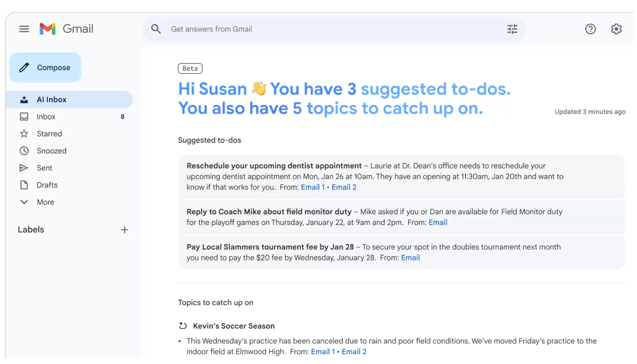Open the main menu hamburger icon
This screenshot has width=637, height=364.
coord(24,29)
